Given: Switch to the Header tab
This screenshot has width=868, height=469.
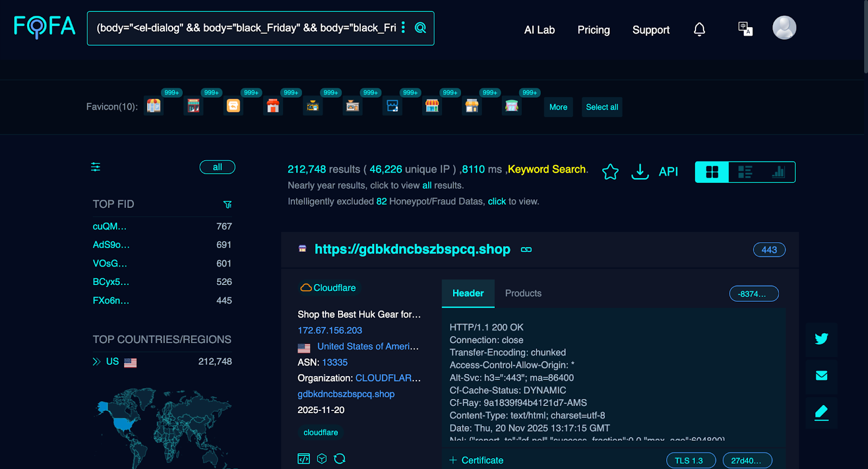Looking at the screenshot, I should pyautogui.click(x=468, y=293).
